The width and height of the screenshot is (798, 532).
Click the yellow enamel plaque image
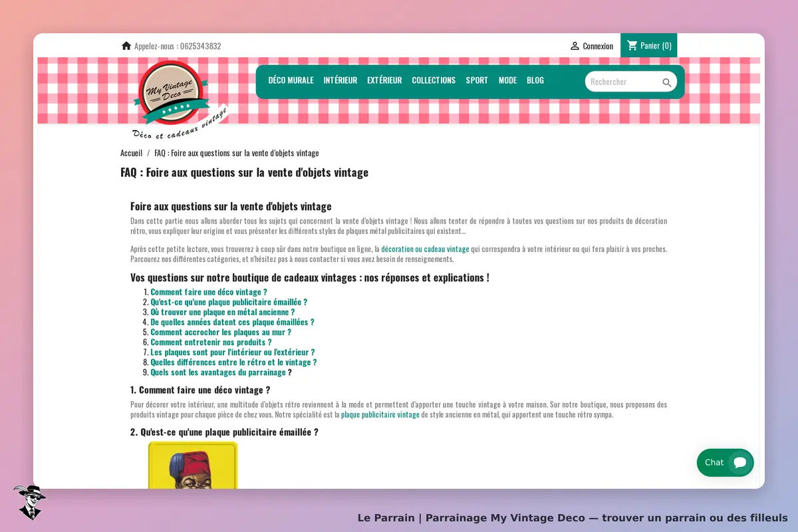(x=193, y=465)
